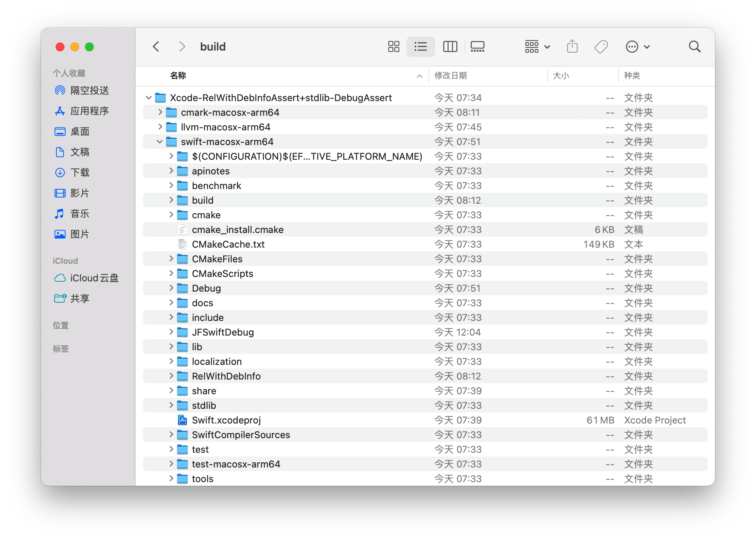Click the tag icon in toolbar
This screenshot has width=756, height=540.
tap(601, 47)
